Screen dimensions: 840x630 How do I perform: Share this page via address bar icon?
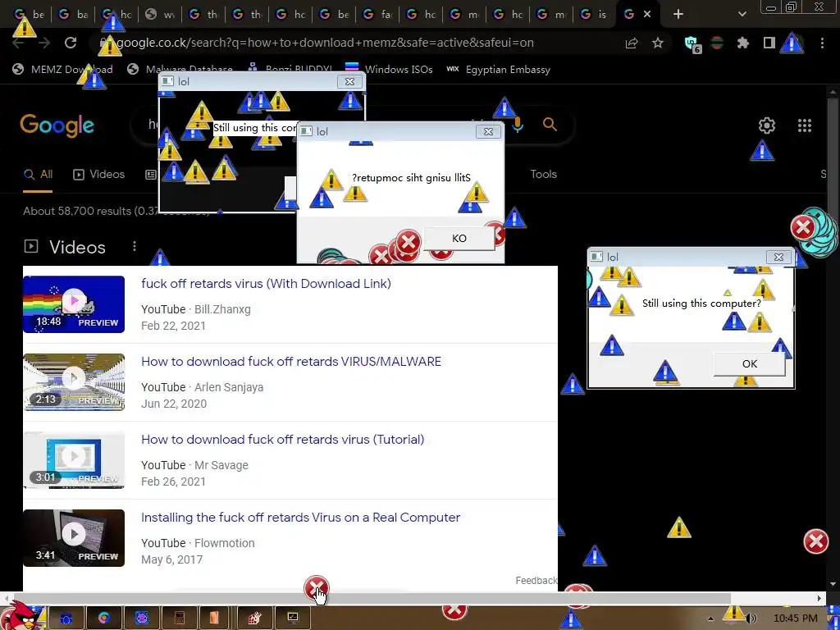(632, 43)
